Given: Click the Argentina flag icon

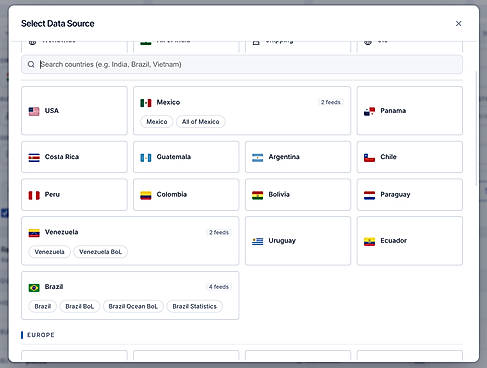Looking at the screenshot, I should pos(258,157).
